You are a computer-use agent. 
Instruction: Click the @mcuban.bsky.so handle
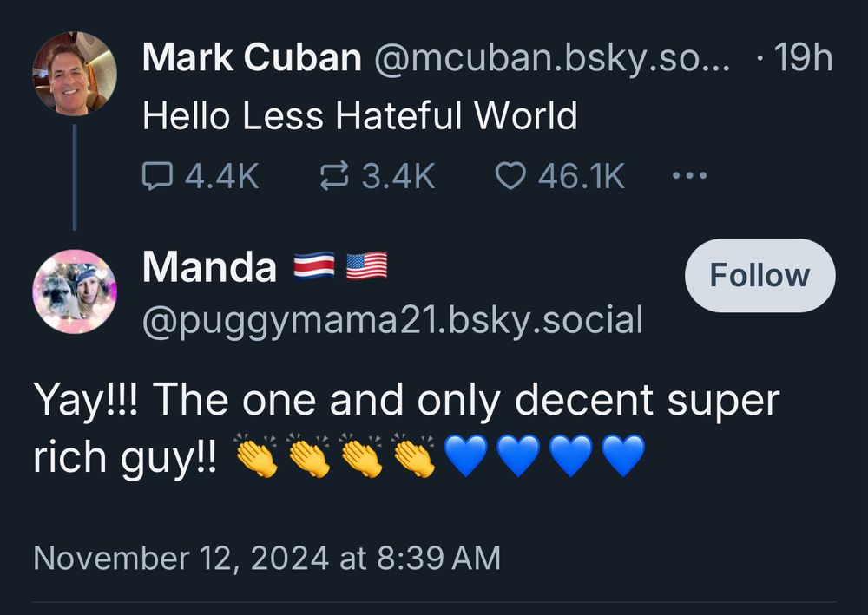coord(553,59)
